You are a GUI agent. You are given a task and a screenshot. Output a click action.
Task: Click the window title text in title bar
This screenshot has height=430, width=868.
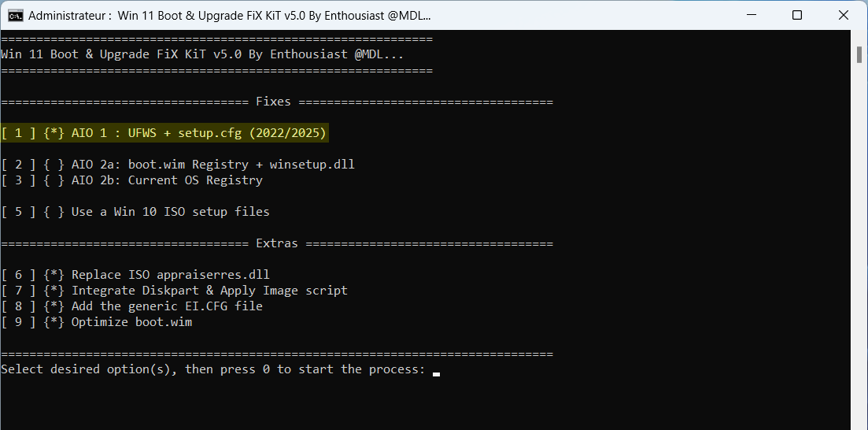230,16
